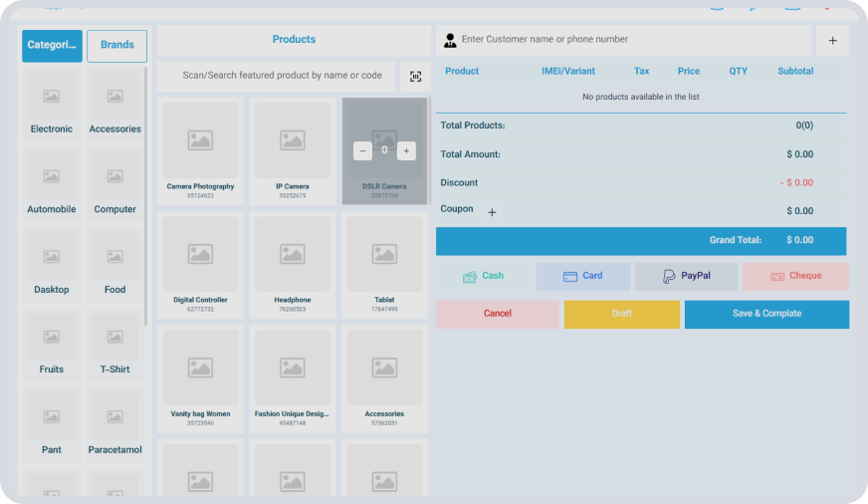Switch to the Brands tab
The height and width of the screenshot is (504, 868).
(x=116, y=46)
